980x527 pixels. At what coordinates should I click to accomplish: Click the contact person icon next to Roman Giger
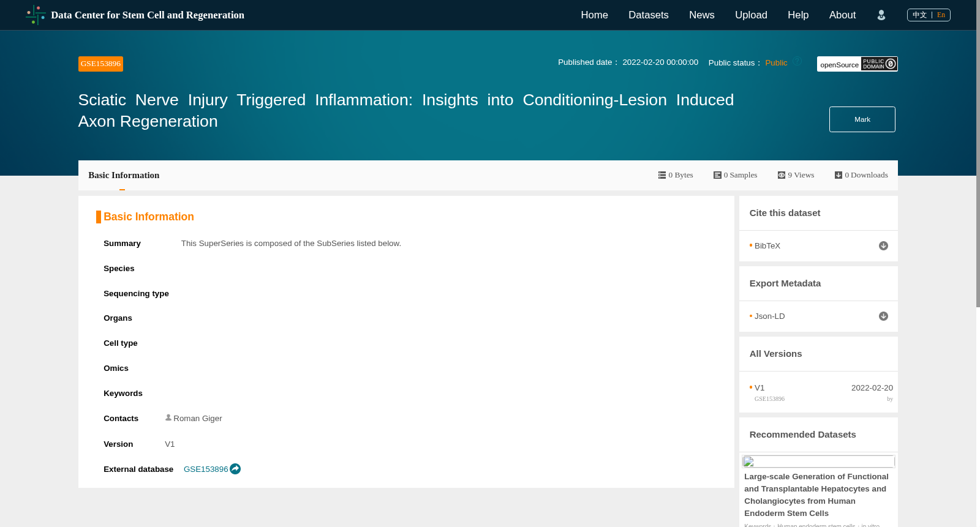tap(168, 417)
